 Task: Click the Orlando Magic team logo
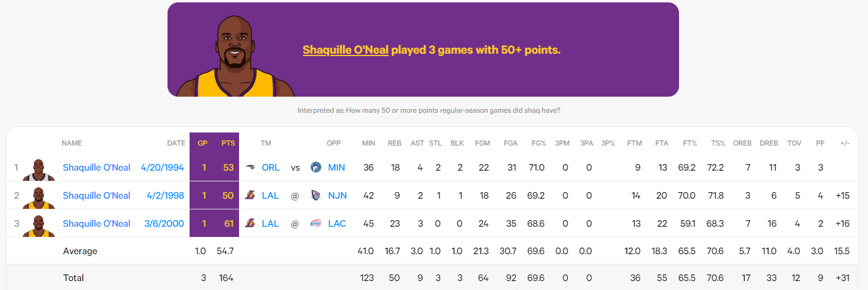tap(250, 168)
